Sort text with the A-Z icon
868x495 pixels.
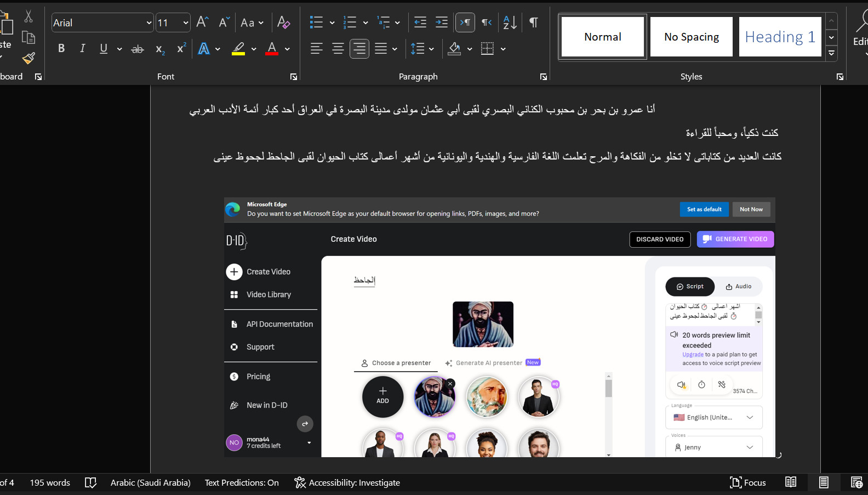(x=510, y=22)
